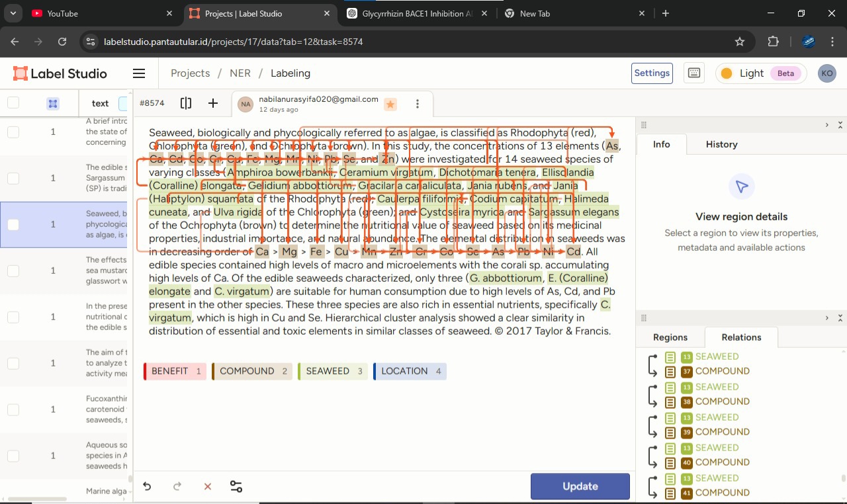Create a new annotation with the plus icon

coord(213,103)
